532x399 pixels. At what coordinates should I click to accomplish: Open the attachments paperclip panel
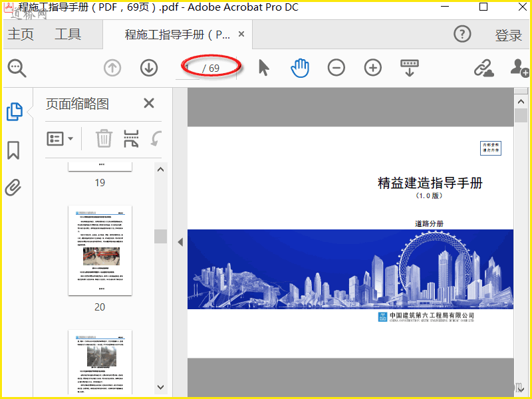pyautogui.click(x=13, y=188)
